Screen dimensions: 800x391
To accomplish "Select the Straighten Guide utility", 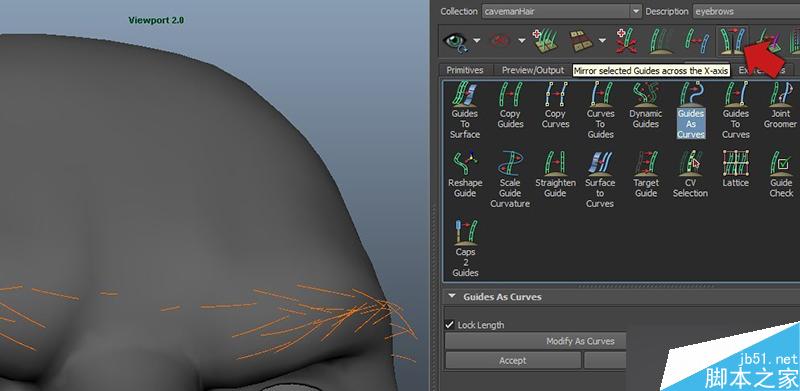I will click(555, 175).
